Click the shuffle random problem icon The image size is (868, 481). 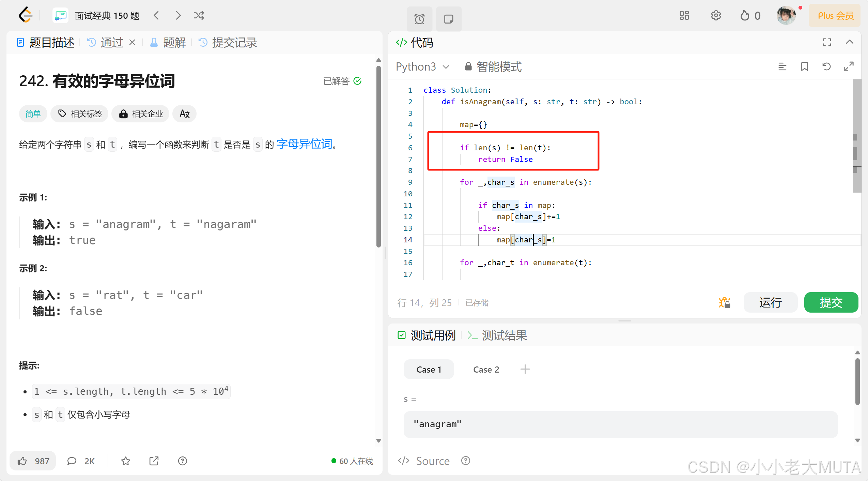199,16
